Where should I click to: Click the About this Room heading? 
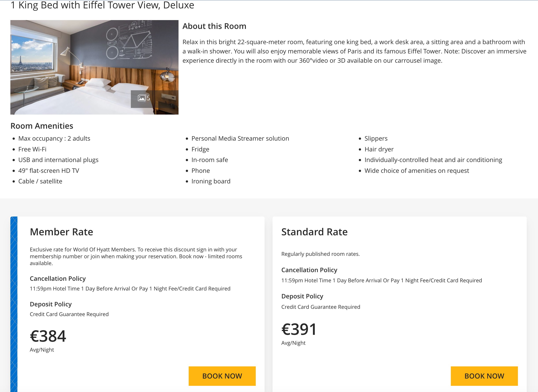(214, 26)
